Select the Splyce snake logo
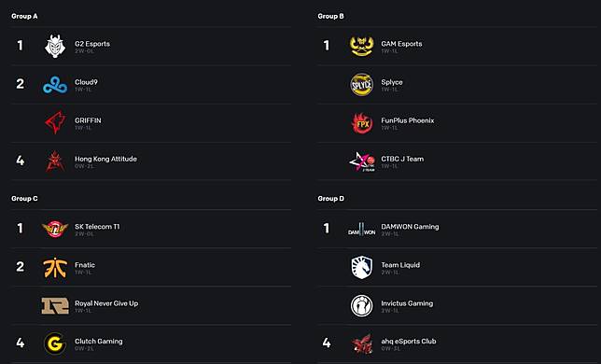 click(361, 84)
